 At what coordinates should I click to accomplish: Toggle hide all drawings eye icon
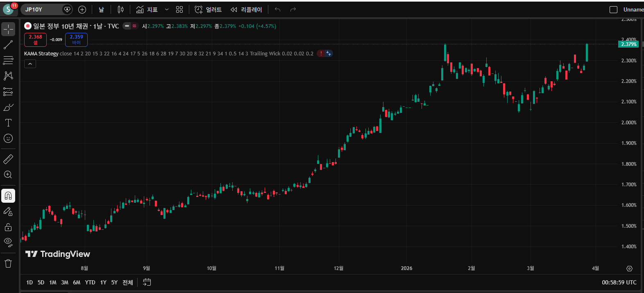[x=8, y=242]
